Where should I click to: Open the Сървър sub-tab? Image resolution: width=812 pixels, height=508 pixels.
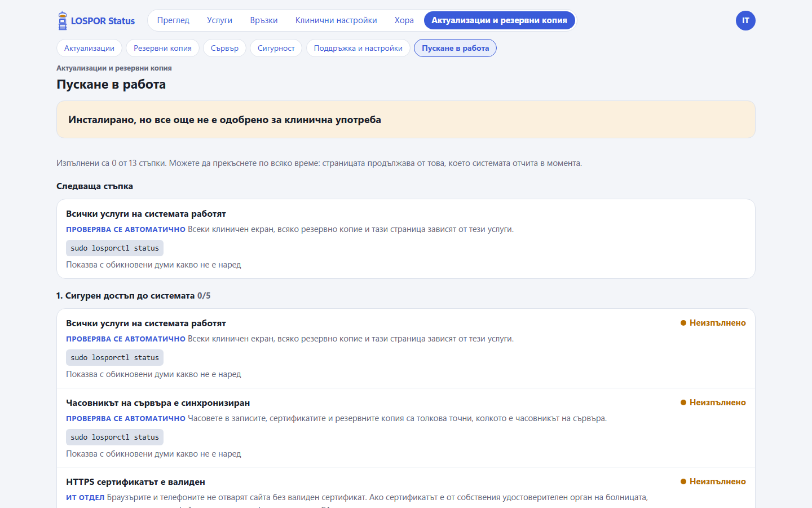[x=224, y=48]
